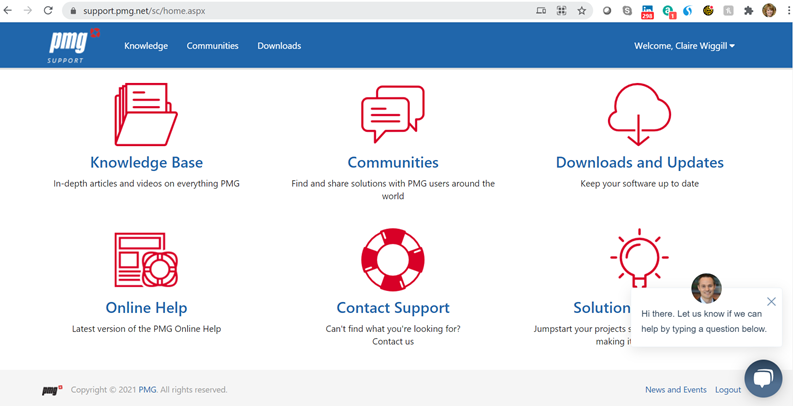This screenshot has height=406, width=793.
Task: Click the Communities speech bubbles icon
Action: (x=393, y=114)
